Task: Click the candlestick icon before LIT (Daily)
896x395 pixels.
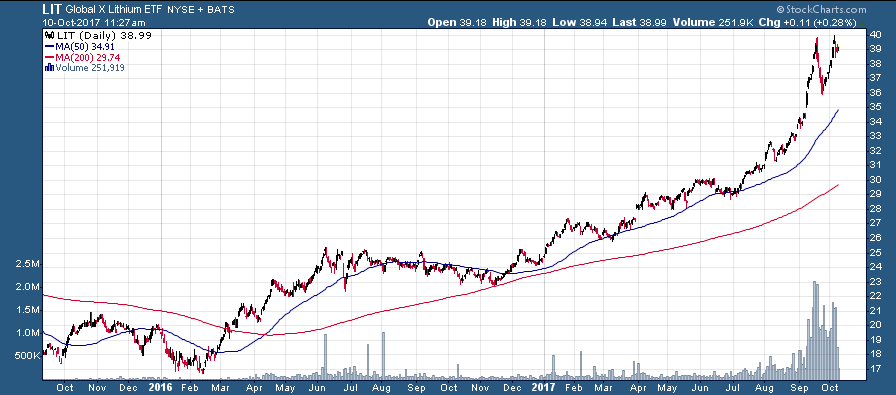Action: click(49, 35)
